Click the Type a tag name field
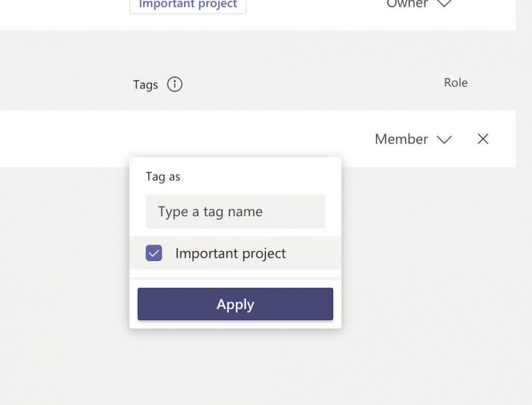Screen dimensions: 532x405 [x=234, y=211]
